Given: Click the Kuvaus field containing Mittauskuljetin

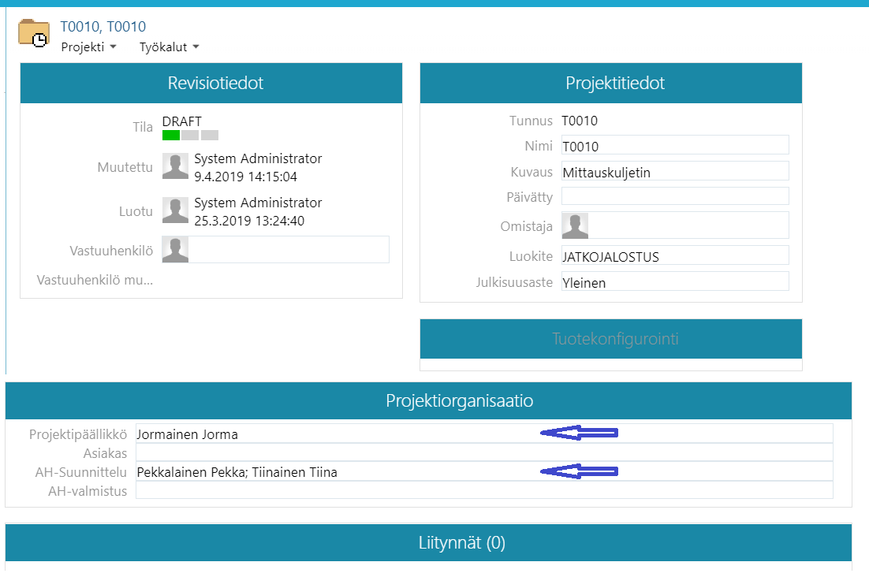Looking at the screenshot, I should (674, 172).
